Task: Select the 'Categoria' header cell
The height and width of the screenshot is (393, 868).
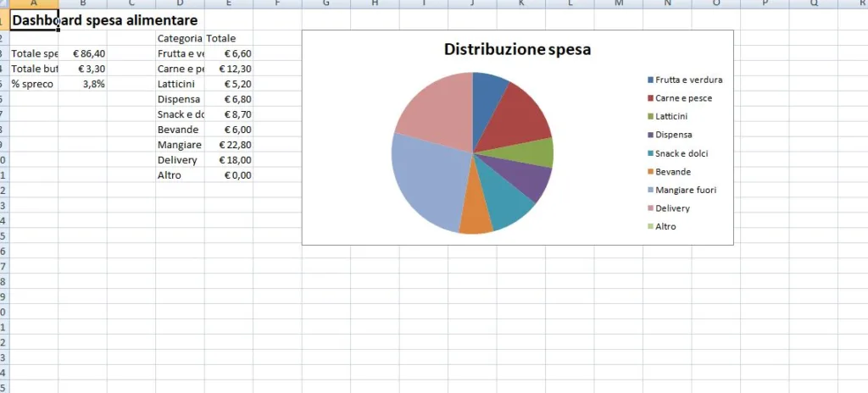Action: tap(180, 38)
